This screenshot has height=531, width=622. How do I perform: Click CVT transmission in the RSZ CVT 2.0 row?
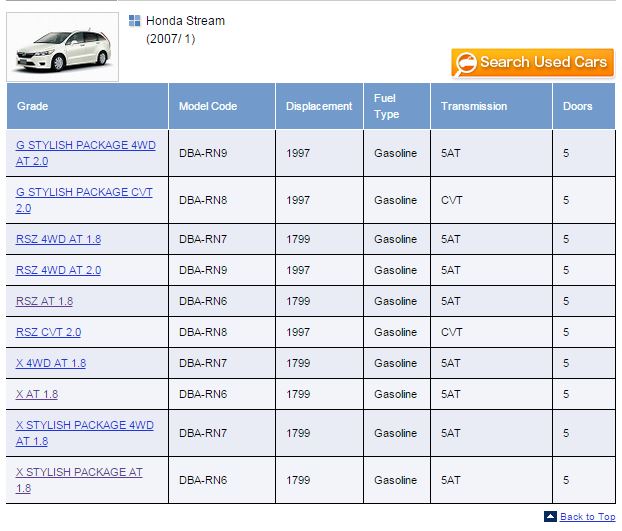coord(452,332)
